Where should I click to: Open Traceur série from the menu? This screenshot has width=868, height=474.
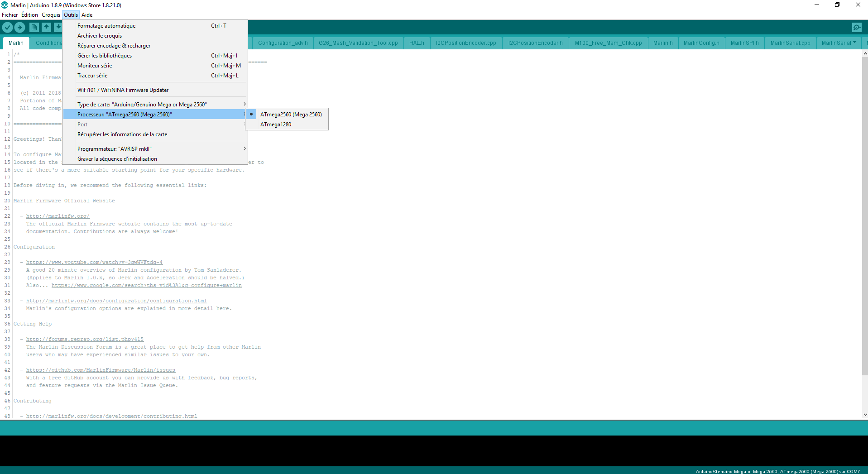pyautogui.click(x=155, y=76)
